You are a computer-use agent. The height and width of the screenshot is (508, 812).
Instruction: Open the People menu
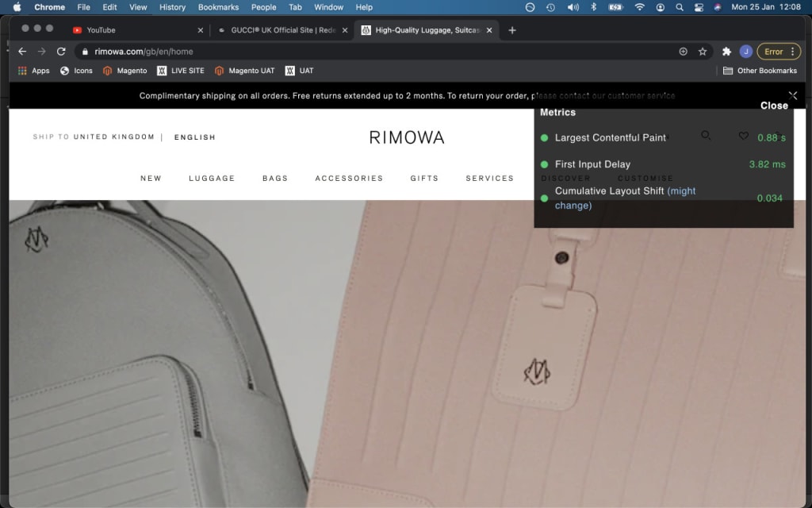point(263,7)
